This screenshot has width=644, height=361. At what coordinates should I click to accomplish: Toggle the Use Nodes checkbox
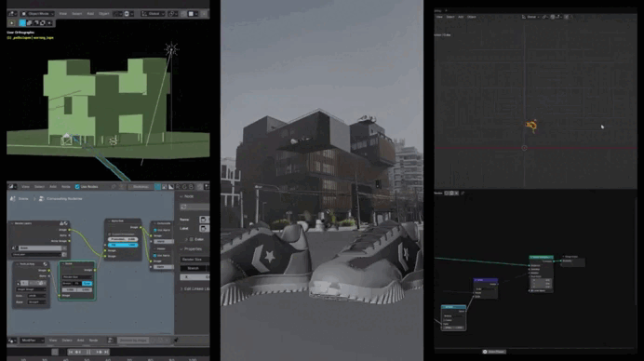coord(77,187)
